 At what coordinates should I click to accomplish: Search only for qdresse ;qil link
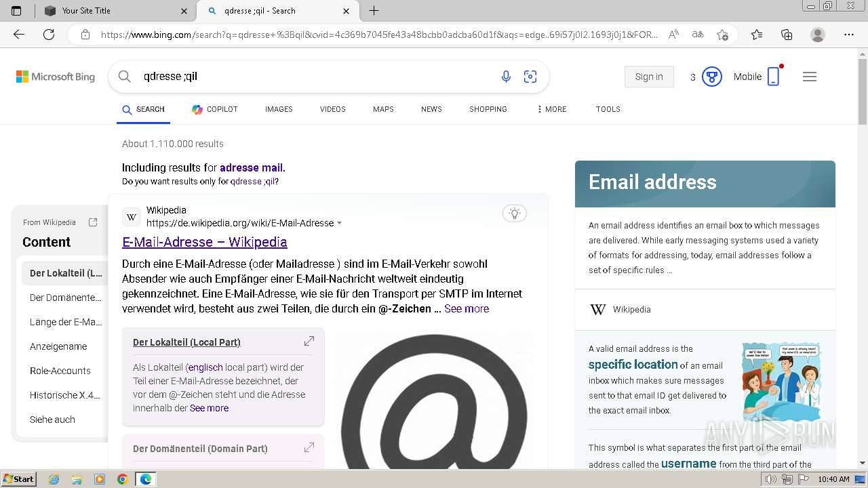(x=253, y=182)
